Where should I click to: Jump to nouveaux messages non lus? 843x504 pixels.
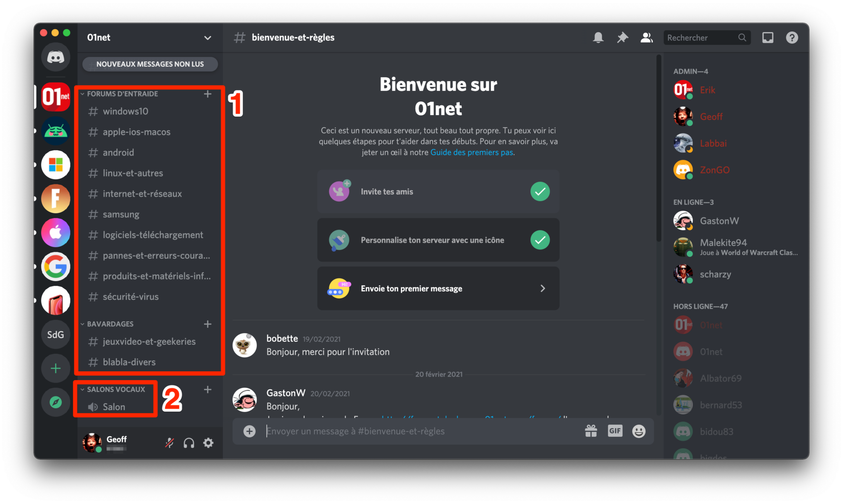(150, 64)
